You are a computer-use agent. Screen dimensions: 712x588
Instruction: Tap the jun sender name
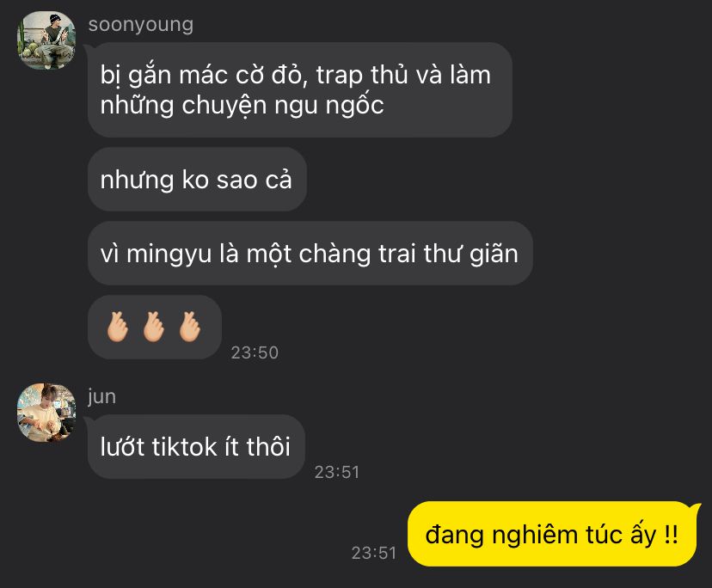pos(102,397)
